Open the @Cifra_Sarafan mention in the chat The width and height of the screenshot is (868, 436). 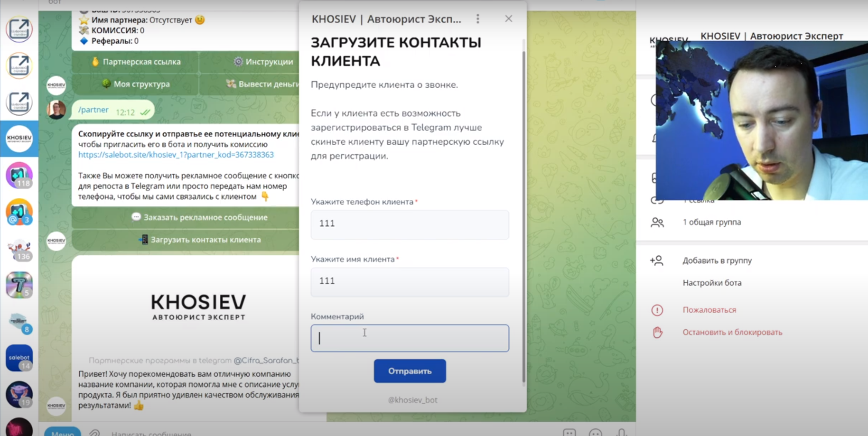266,360
